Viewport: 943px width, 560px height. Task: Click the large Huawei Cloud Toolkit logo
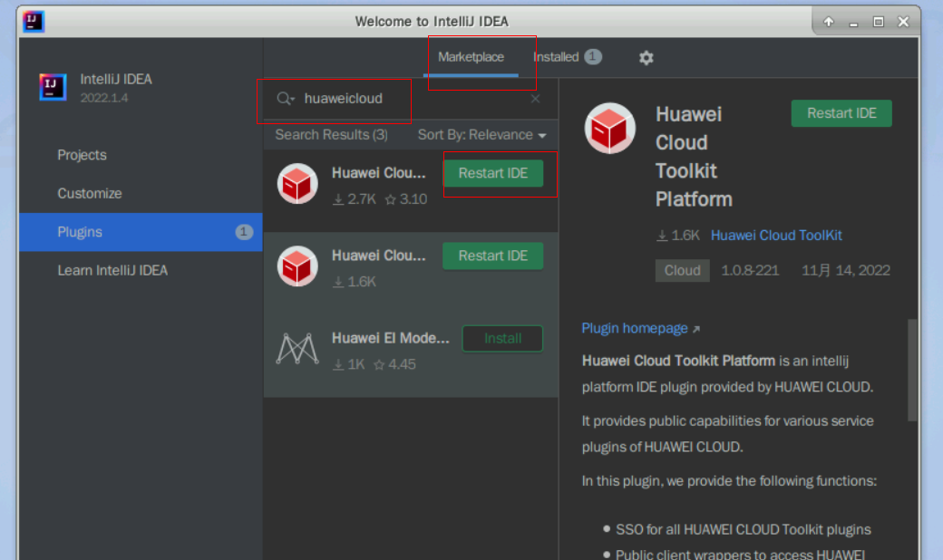(610, 128)
